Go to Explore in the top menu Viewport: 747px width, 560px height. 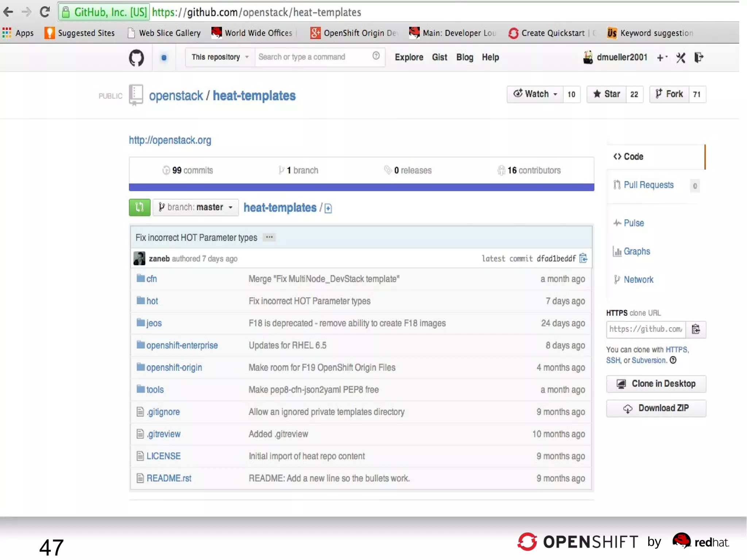click(x=409, y=57)
